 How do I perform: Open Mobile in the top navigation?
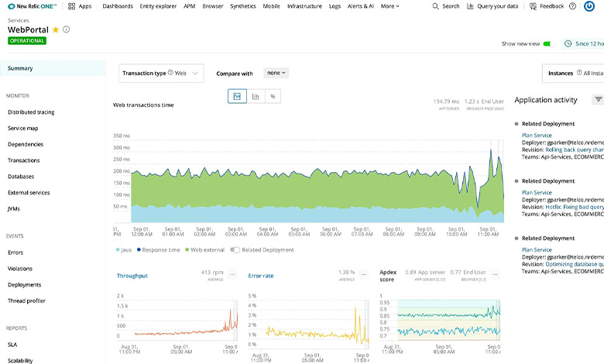click(x=271, y=6)
